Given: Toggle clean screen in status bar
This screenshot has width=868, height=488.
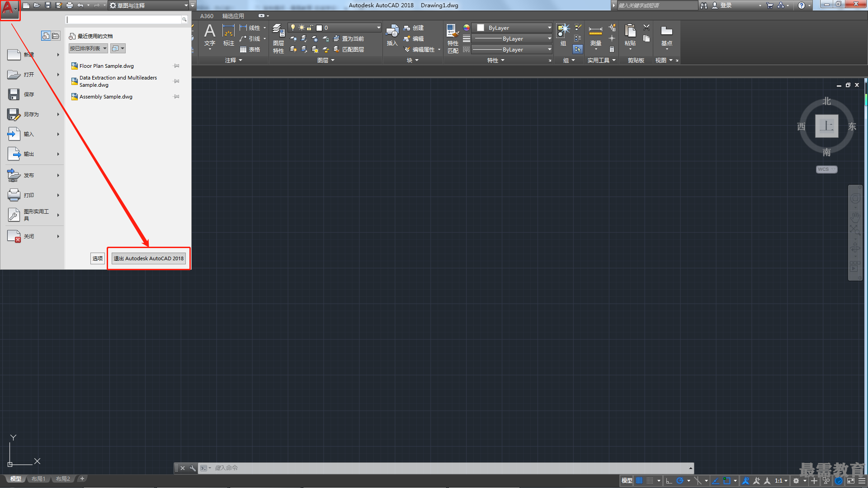Looking at the screenshot, I should 851,481.
